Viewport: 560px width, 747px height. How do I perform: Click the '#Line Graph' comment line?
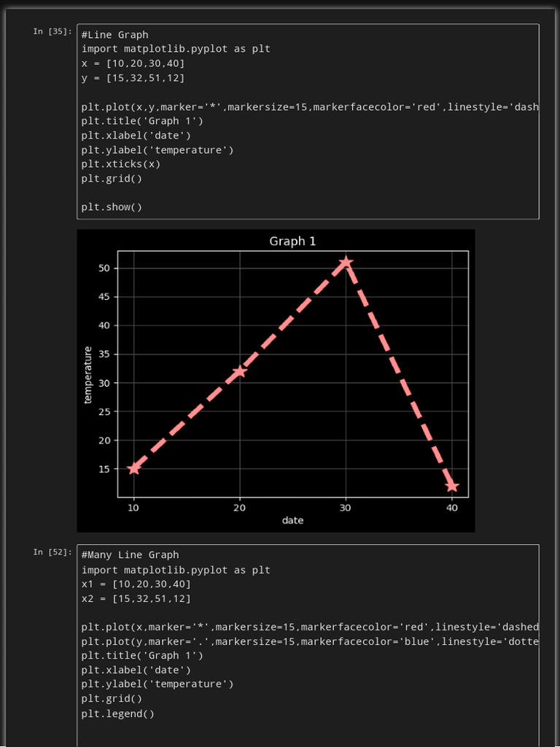click(x=114, y=35)
